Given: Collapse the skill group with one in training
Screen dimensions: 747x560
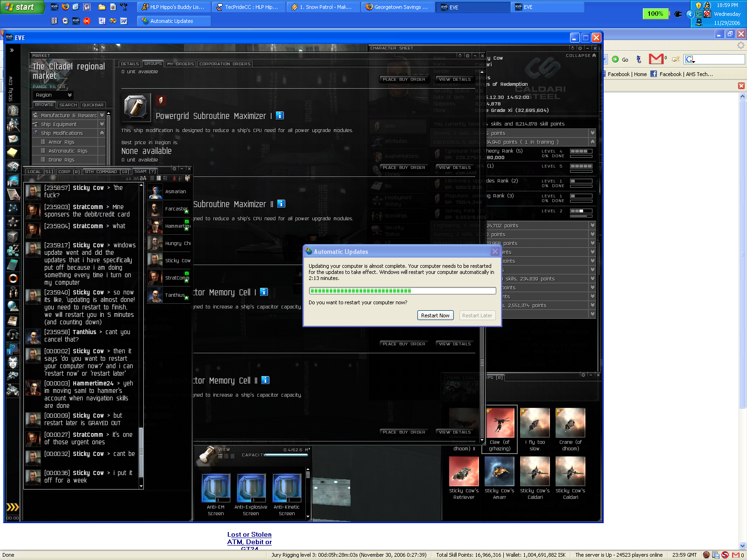Looking at the screenshot, I should click(x=592, y=142).
